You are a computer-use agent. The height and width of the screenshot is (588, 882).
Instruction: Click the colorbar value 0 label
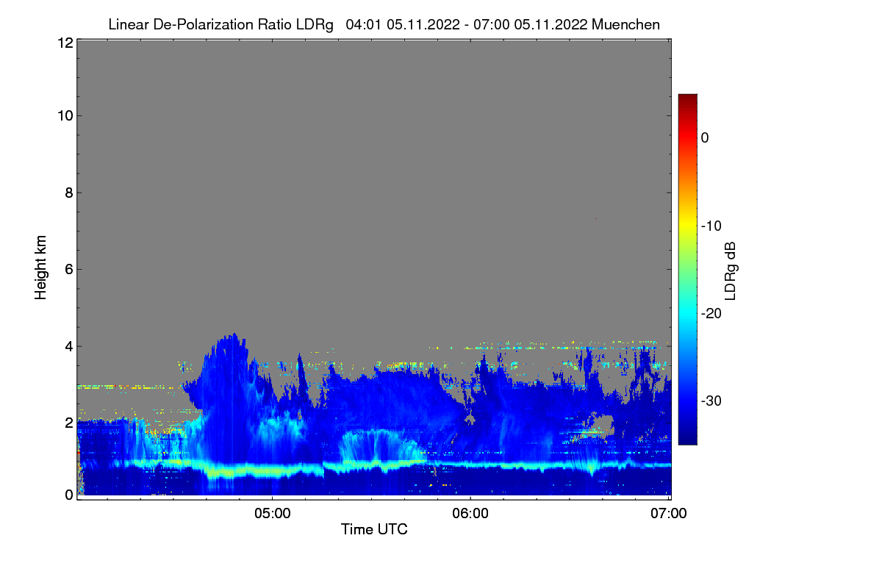[x=705, y=137]
